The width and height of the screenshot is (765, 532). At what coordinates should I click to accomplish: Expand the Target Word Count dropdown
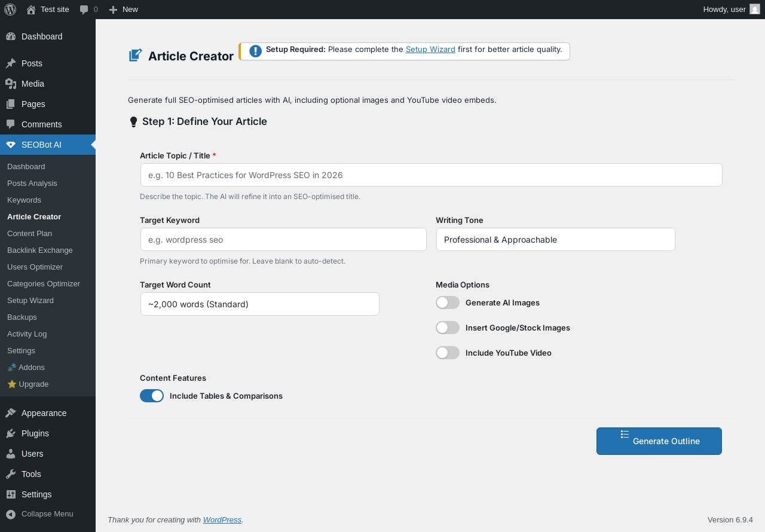(x=259, y=304)
